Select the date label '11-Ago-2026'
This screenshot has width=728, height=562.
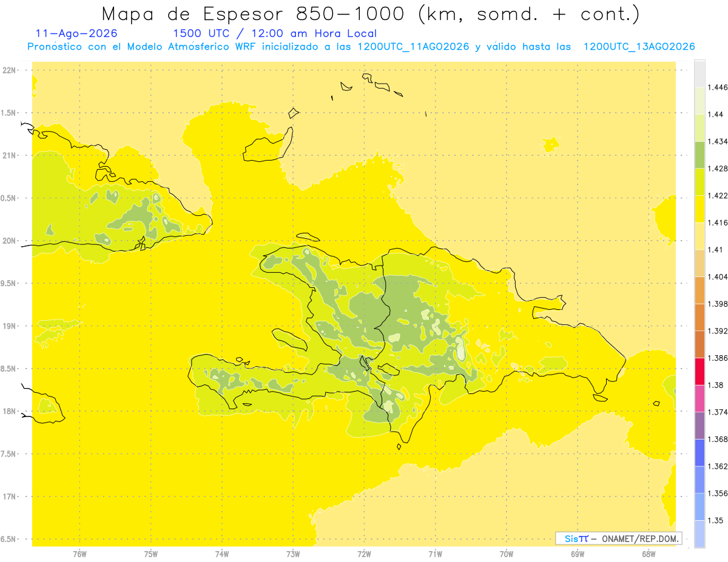click(x=76, y=34)
